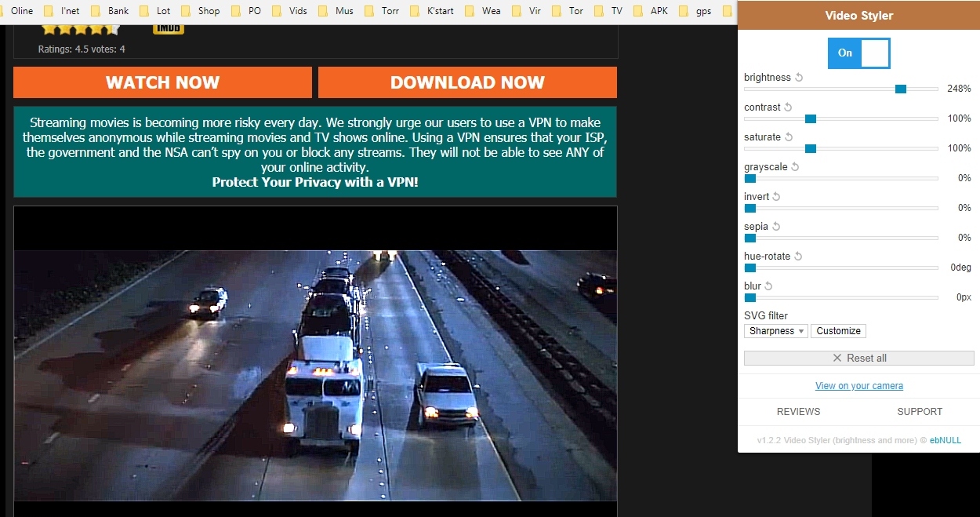Image resolution: width=980 pixels, height=517 pixels.
Task: Click the contrast reset icon
Action: point(789,107)
